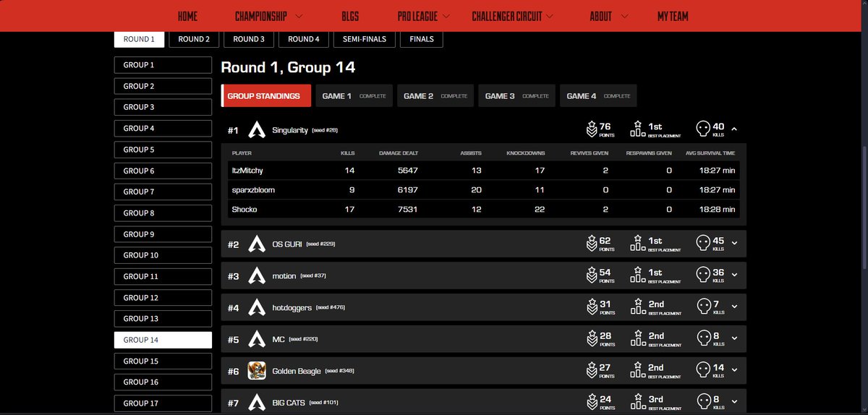The image size is (868, 415).
Task: Switch to the Round 1 tab
Action: click(139, 39)
